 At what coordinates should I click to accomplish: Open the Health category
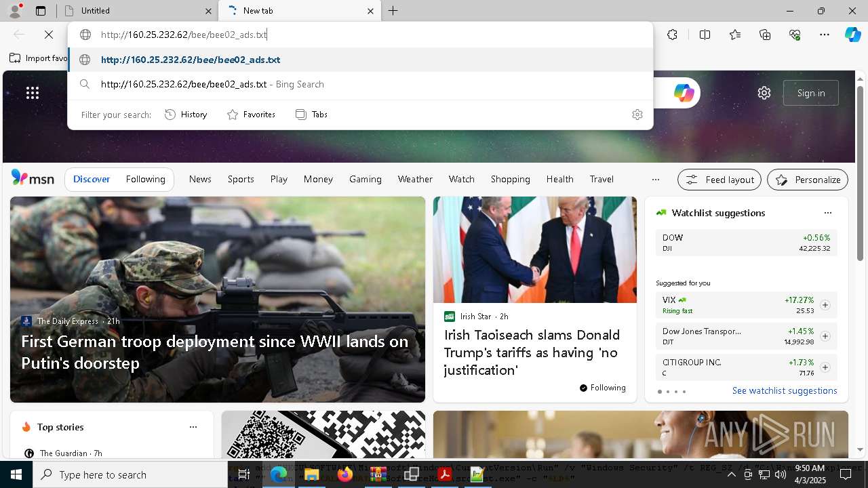click(559, 179)
